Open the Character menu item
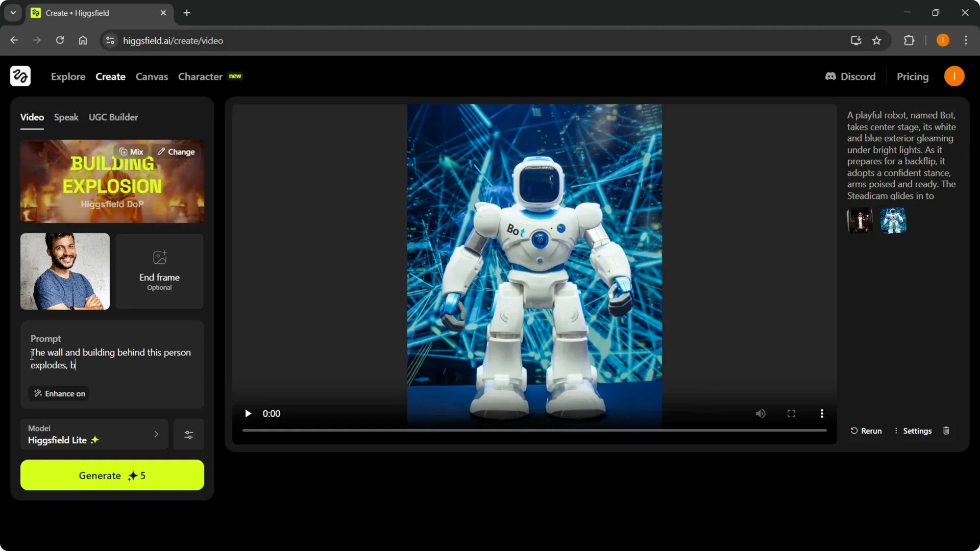This screenshot has width=980, height=551. coord(200,76)
